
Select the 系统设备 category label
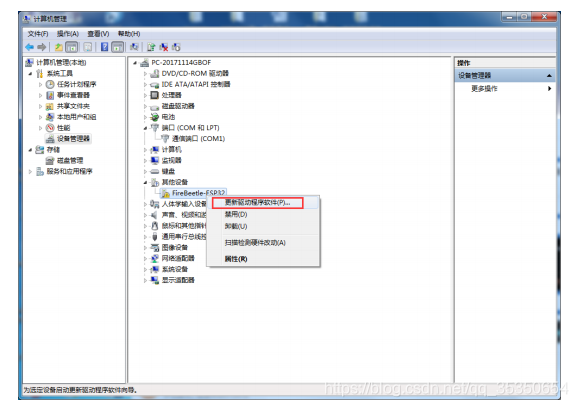pos(175,269)
